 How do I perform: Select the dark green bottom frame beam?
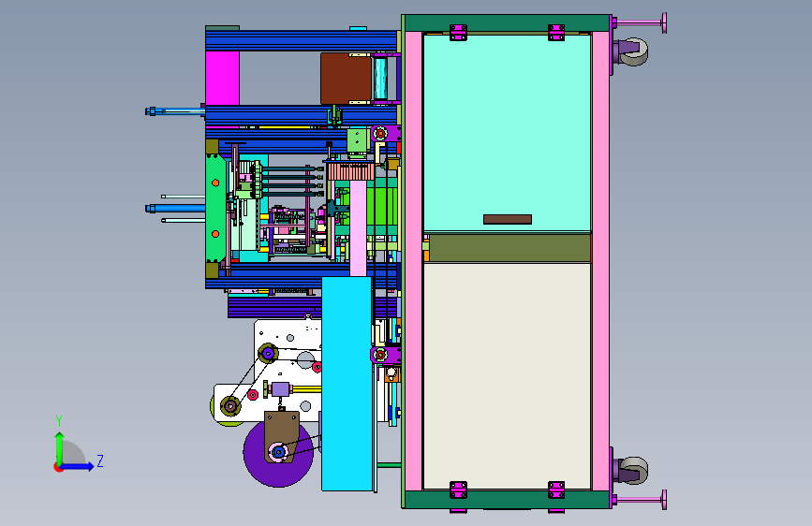pyautogui.click(x=507, y=500)
